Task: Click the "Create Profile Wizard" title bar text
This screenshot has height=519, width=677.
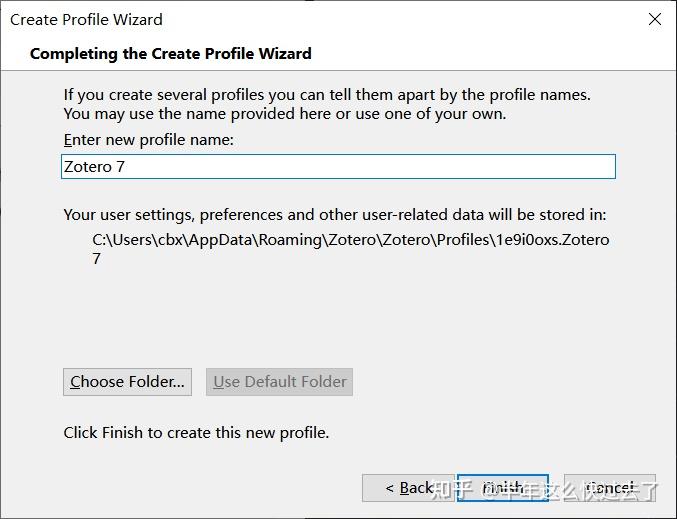Action: point(86,19)
